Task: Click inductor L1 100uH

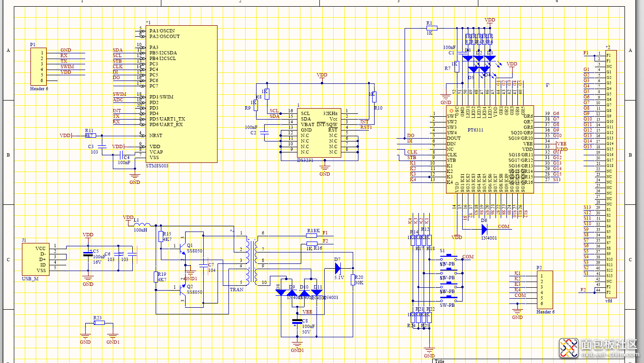Action: pyautogui.click(x=142, y=225)
